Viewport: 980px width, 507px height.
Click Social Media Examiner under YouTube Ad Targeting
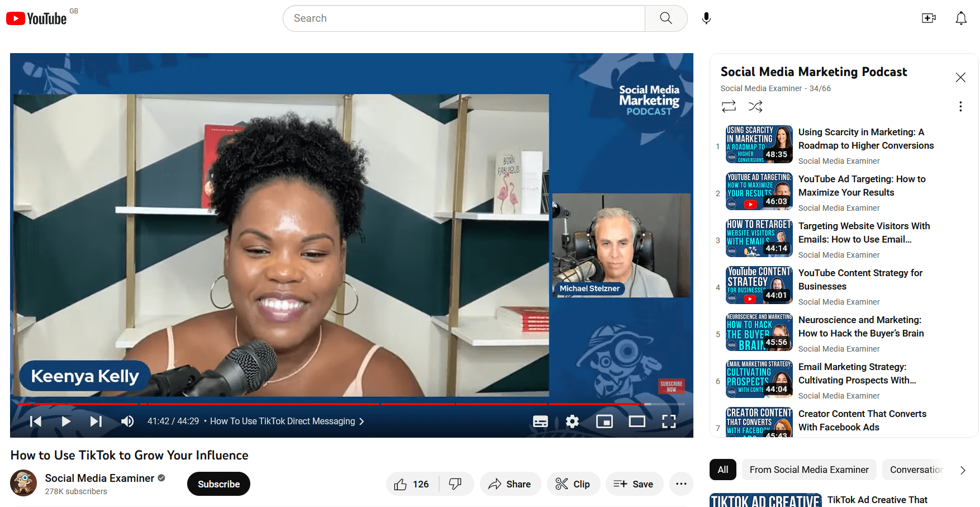click(x=839, y=208)
